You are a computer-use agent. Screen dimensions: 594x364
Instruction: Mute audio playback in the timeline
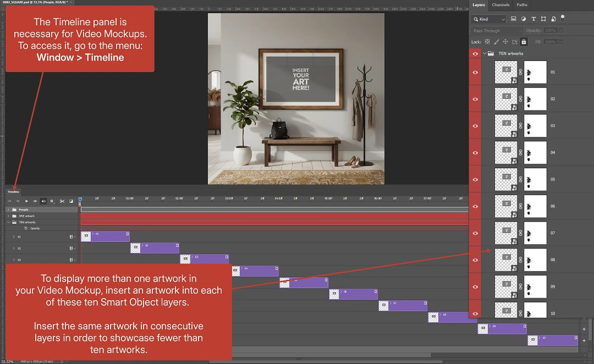click(x=44, y=201)
